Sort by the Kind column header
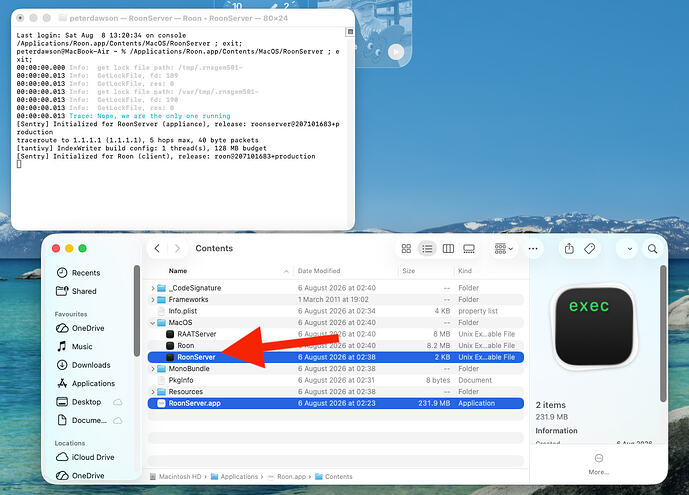689x495 pixels. pyautogui.click(x=465, y=271)
